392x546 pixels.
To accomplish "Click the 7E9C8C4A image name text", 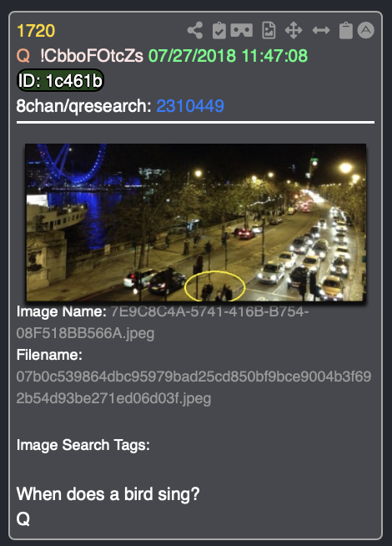I will [x=163, y=322].
